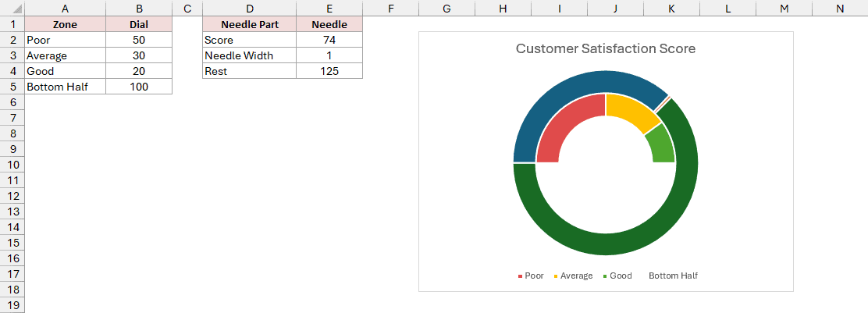Select the Average cell in column A

pyautogui.click(x=66, y=55)
